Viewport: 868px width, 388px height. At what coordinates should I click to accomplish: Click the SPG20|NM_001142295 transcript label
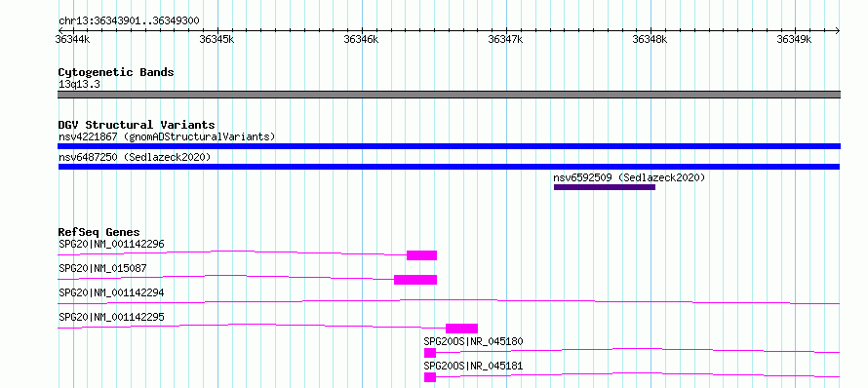pos(111,317)
